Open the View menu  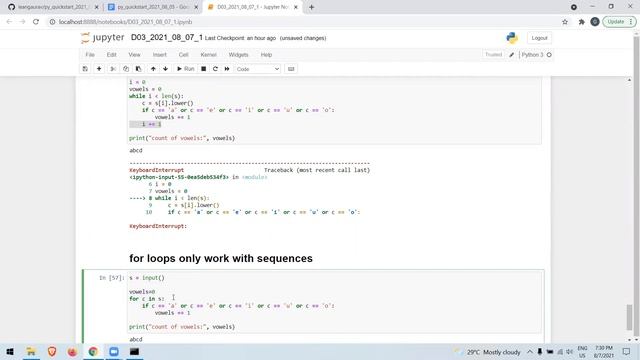[x=134, y=55]
